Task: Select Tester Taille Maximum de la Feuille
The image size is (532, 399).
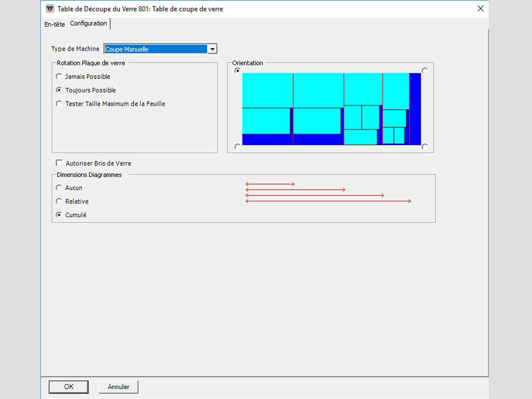Action: coord(59,103)
